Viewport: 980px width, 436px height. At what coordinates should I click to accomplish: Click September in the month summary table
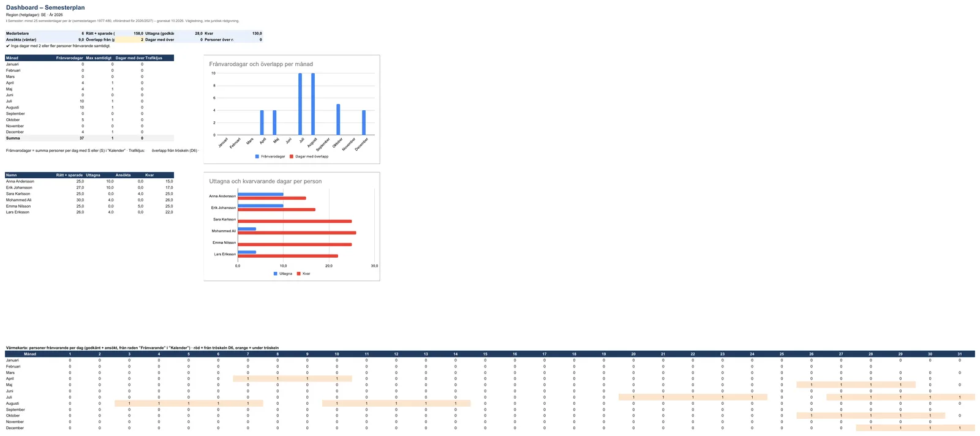[15, 113]
